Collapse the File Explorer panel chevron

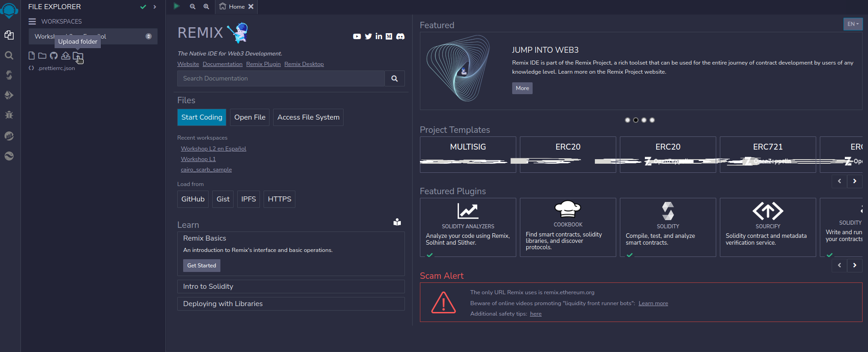155,7
